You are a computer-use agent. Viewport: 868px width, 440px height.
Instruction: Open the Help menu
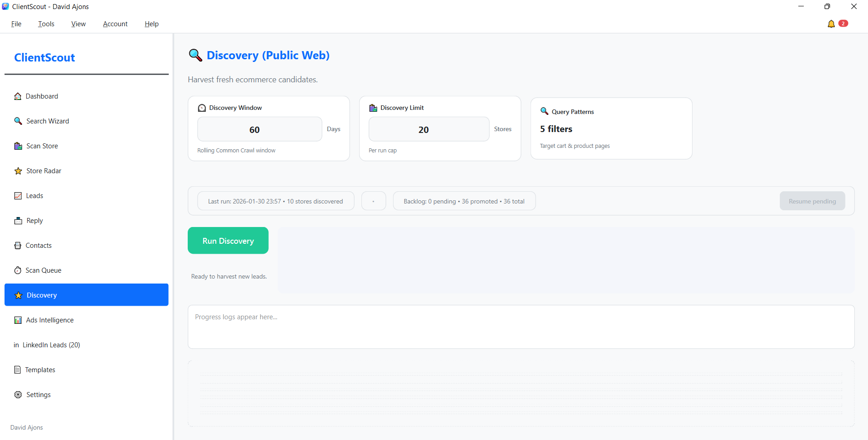click(x=152, y=24)
